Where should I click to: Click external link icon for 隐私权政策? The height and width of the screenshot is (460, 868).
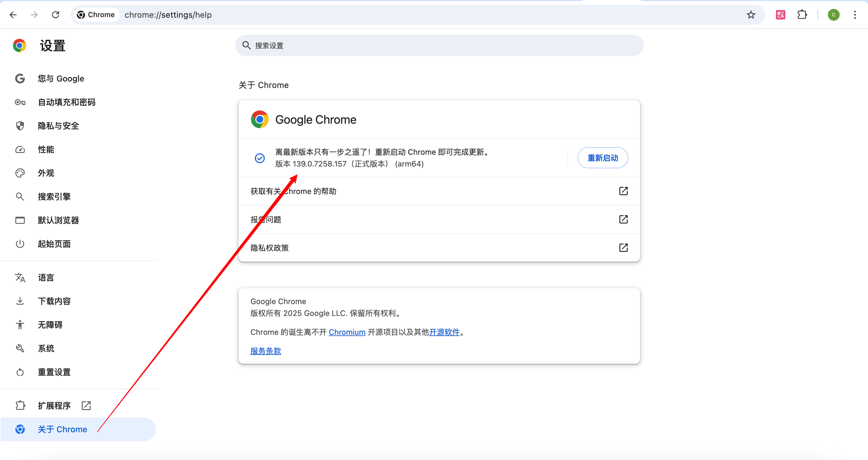[623, 248]
